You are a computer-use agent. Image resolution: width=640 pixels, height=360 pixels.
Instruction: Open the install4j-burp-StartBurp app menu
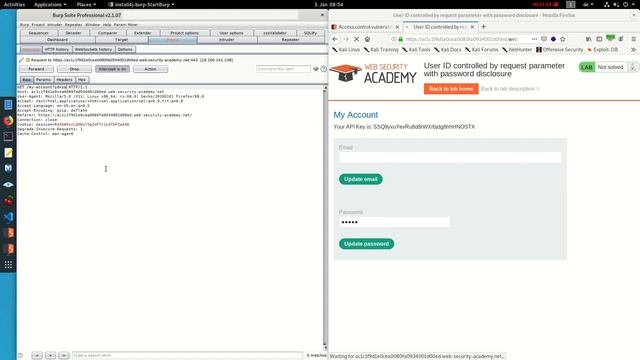142,4
